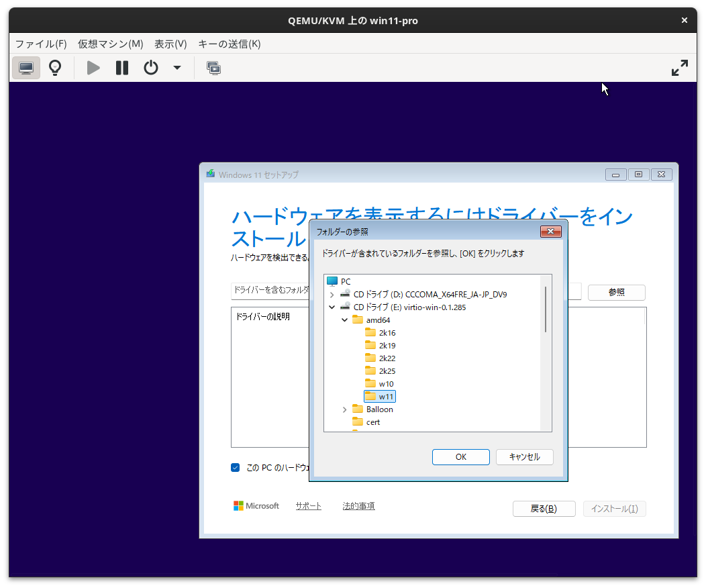This screenshot has height=588, width=706.
Task: Toggle fullscreen with the expand icon
Action: [680, 68]
